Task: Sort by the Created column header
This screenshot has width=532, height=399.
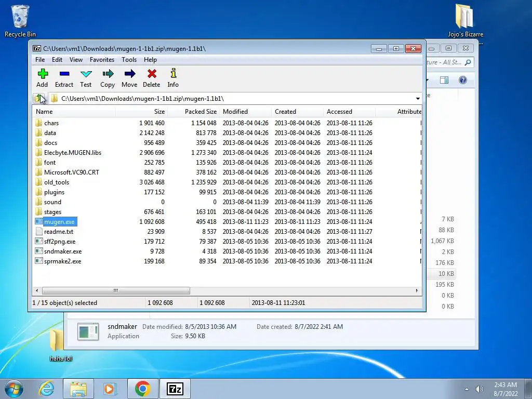Action: [297, 112]
